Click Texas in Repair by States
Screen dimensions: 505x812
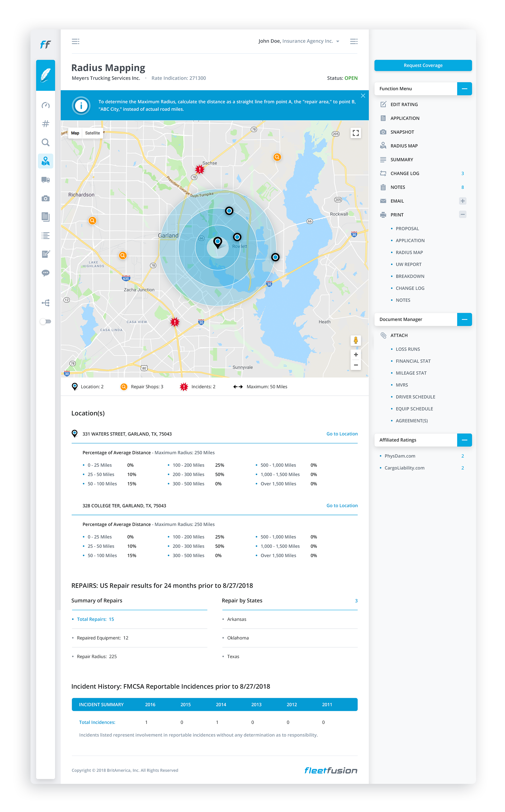point(233,656)
